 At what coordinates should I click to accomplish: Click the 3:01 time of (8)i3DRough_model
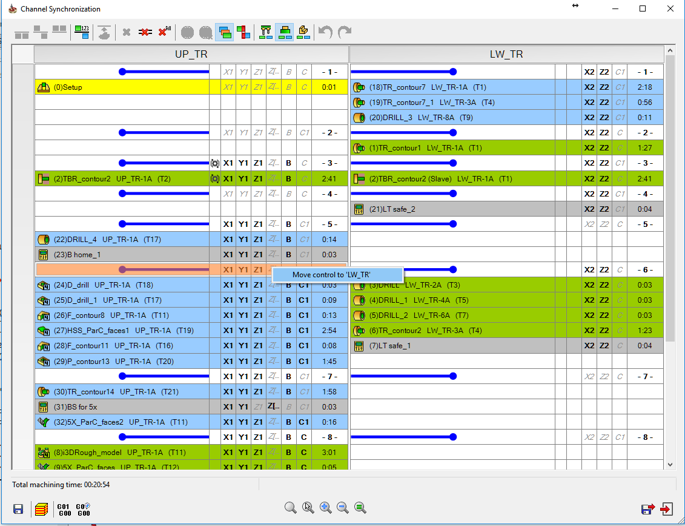(x=329, y=453)
